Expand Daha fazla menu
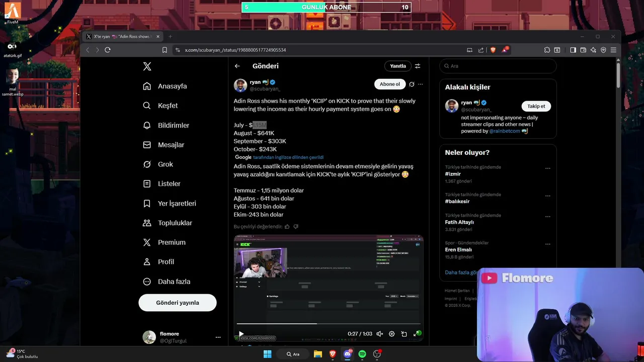The width and height of the screenshot is (644, 362). point(167,282)
